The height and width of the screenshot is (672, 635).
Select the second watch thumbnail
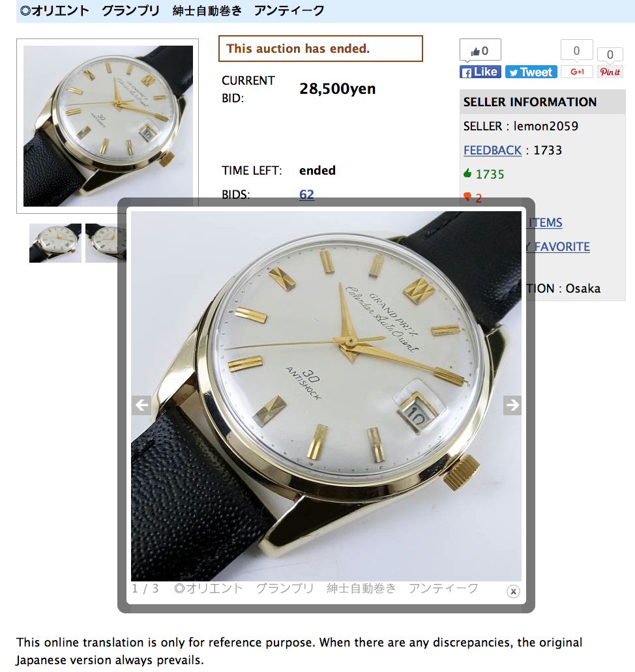click(106, 243)
